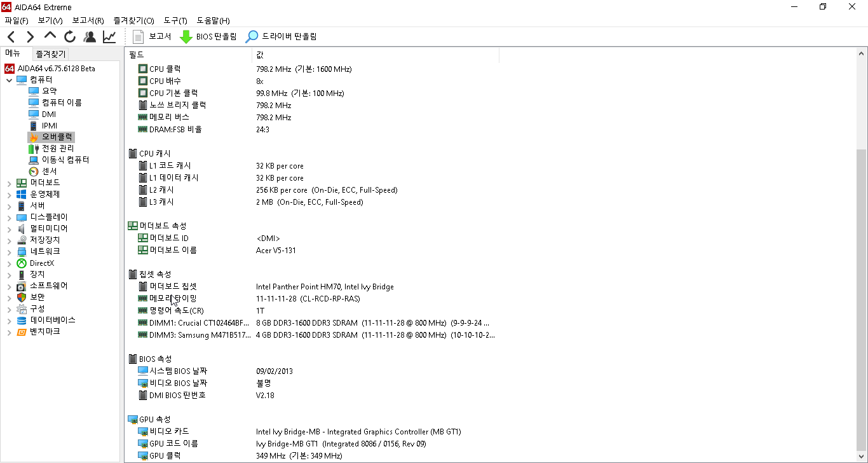Open the 즐겨찾기(O) menu

[x=133, y=21]
